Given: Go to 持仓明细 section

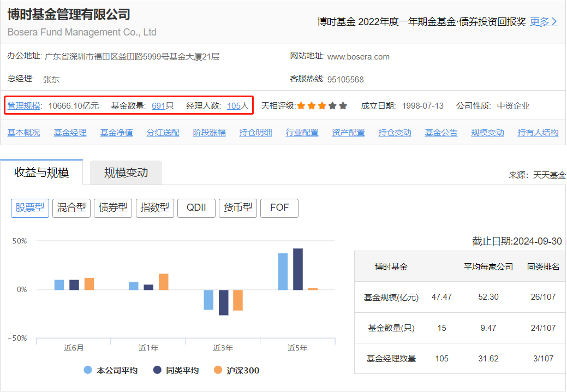Looking at the screenshot, I should click(x=255, y=133).
